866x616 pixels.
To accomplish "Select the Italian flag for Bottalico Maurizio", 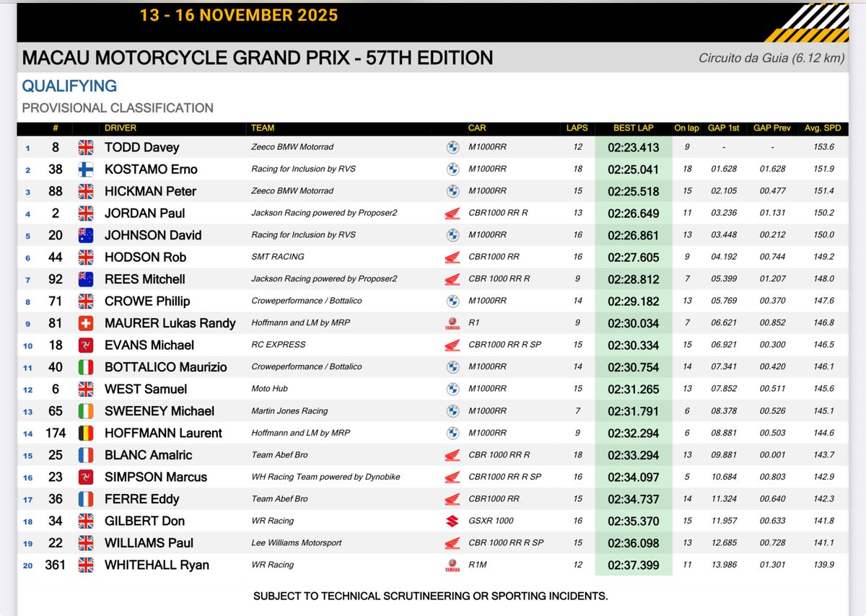I will pyautogui.click(x=84, y=367).
